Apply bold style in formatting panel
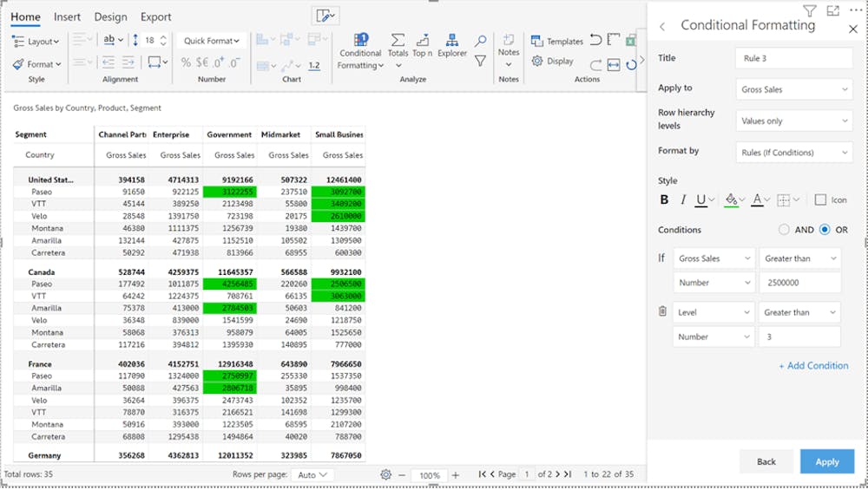Image resolution: width=868 pixels, height=490 pixels. pyautogui.click(x=664, y=199)
